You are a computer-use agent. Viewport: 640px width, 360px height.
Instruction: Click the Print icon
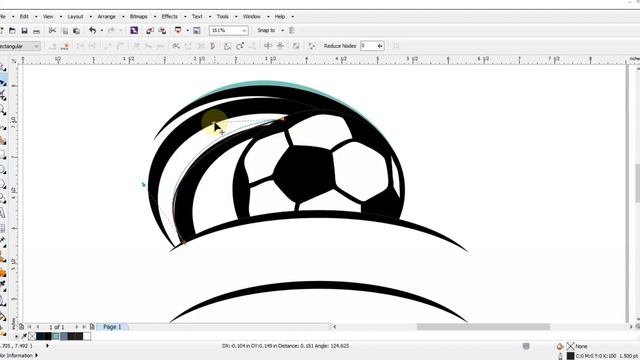36,31
